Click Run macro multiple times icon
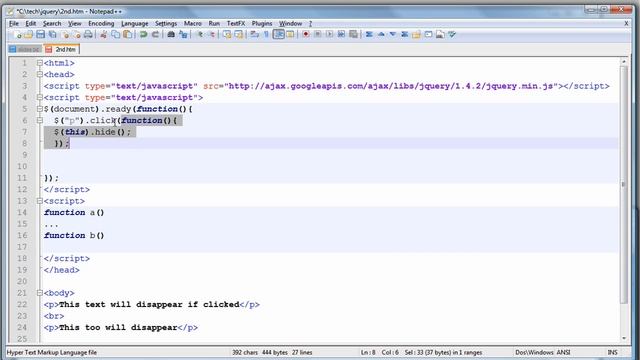 pyautogui.click(x=341, y=35)
